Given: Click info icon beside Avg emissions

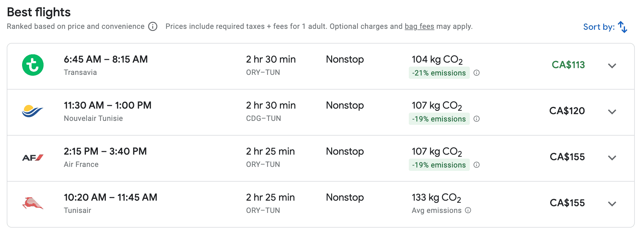Looking at the screenshot, I should click(468, 210).
